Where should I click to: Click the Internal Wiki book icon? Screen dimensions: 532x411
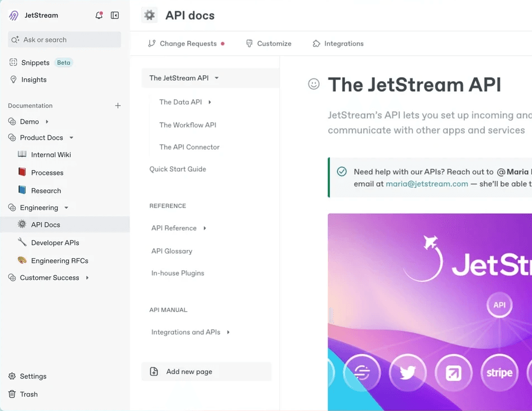[22, 154]
